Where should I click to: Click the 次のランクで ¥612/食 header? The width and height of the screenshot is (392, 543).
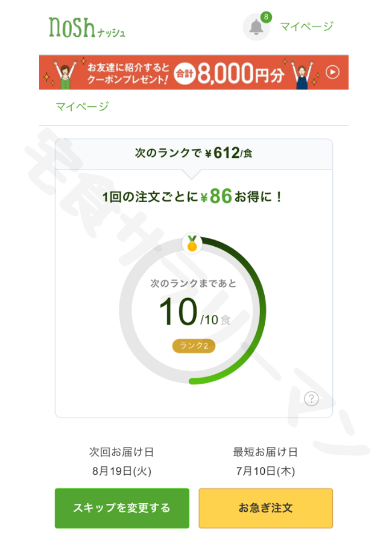tap(194, 153)
